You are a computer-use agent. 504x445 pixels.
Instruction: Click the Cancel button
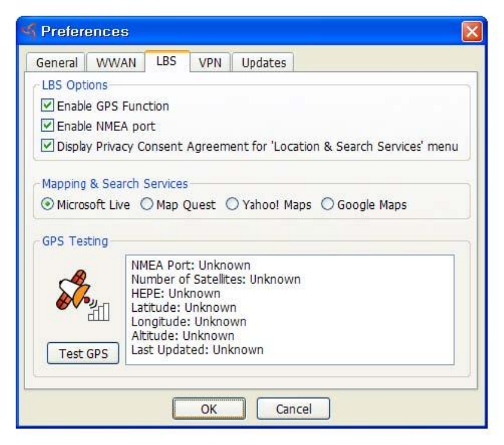tap(293, 408)
